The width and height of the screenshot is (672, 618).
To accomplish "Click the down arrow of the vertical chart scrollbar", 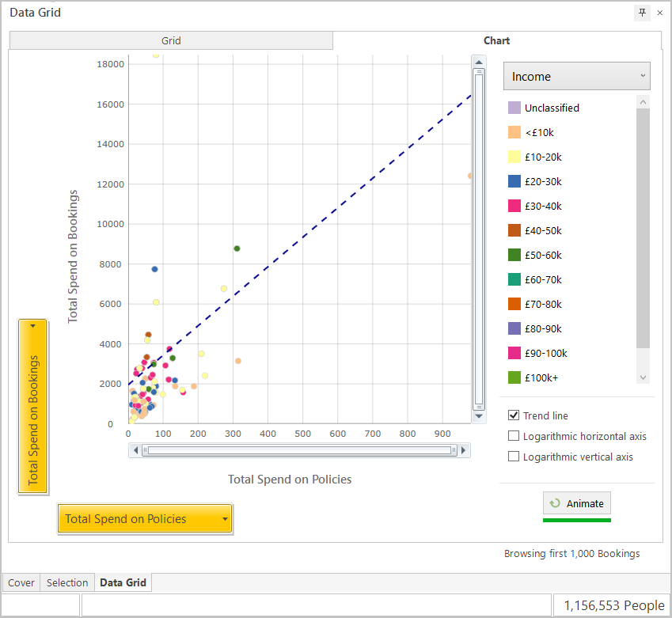I will [478, 415].
